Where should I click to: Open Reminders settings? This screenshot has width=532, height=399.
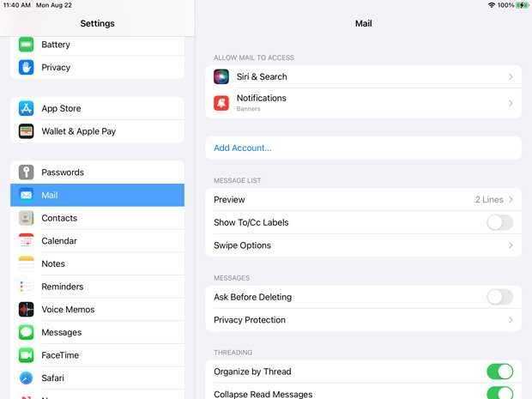click(x=97, y=287)
